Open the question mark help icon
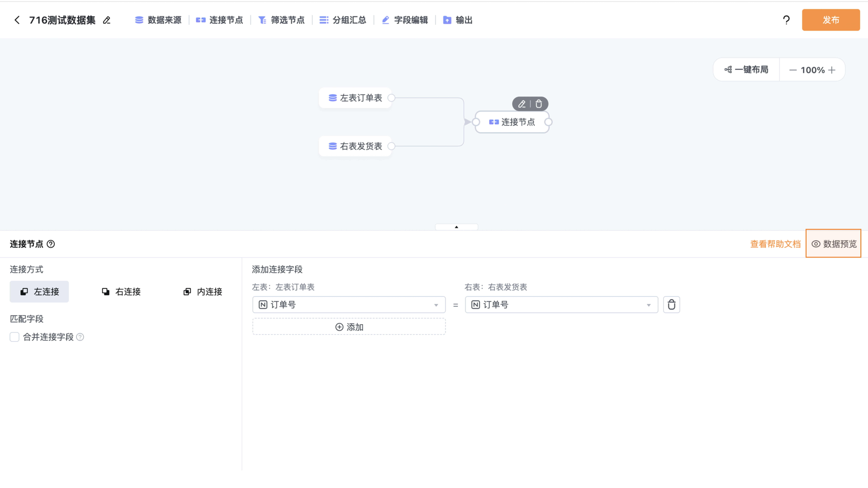Image resolution: width=868 pixels, height=488 pixels. (x=786, y=20)
